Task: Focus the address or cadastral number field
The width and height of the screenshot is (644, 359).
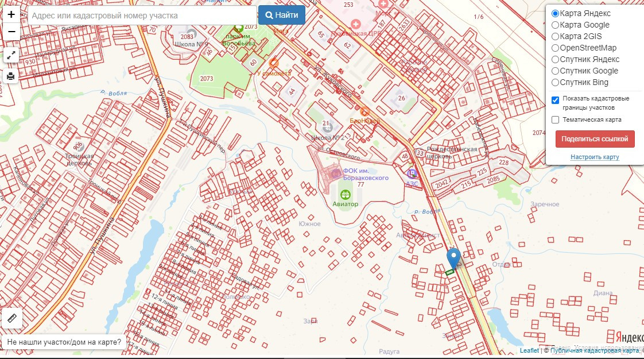Action: 142,16
